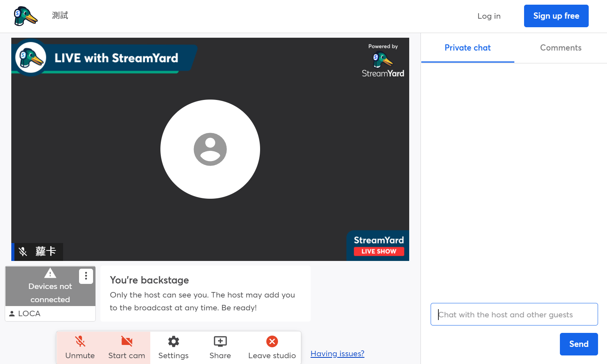Open the Having issues? link
This screenshot has width=607, height=364.
(338, 353)
